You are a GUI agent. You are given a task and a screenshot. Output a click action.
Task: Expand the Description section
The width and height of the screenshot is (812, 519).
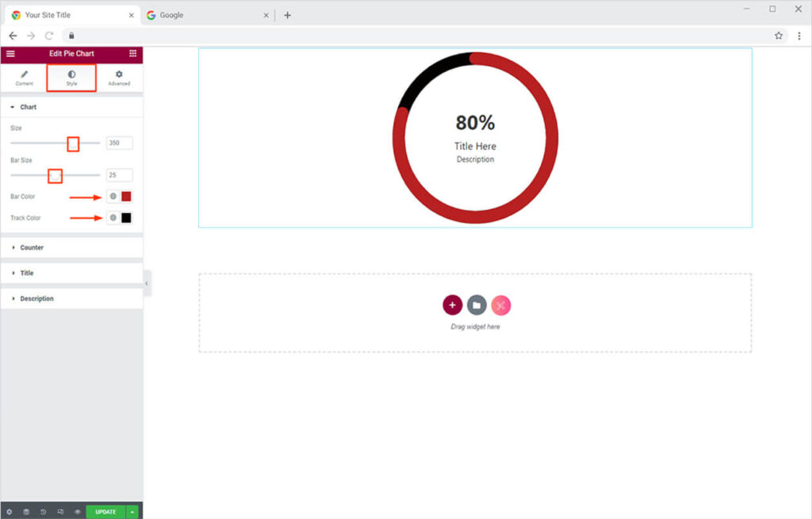(x=36, y=299)
